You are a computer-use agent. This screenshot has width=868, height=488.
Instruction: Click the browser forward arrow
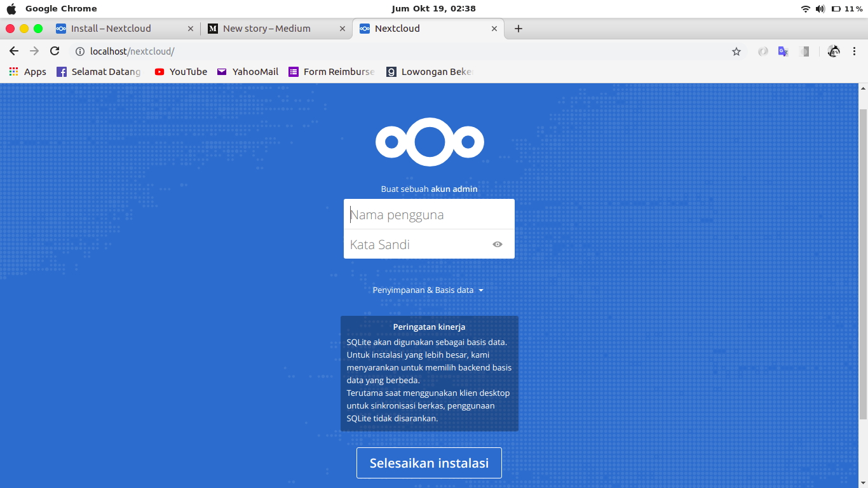34,51
